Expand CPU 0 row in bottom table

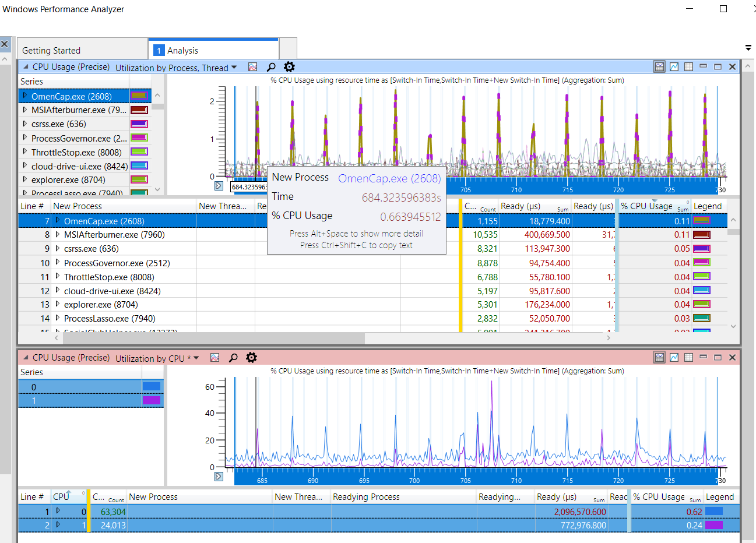[x=58, y=511]
